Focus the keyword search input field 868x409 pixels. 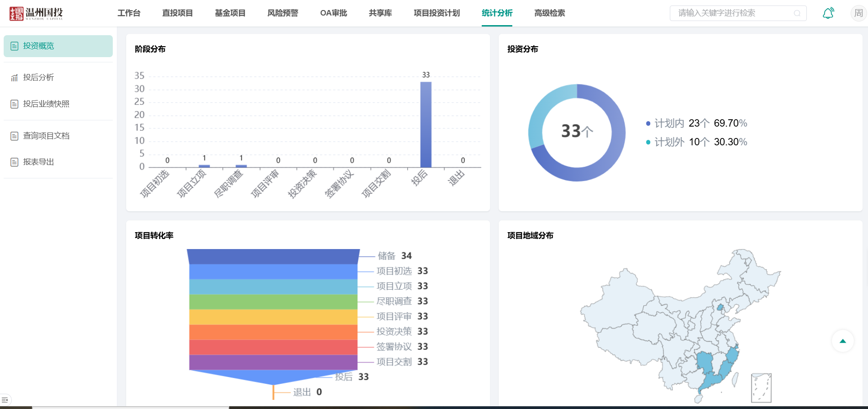733,13
